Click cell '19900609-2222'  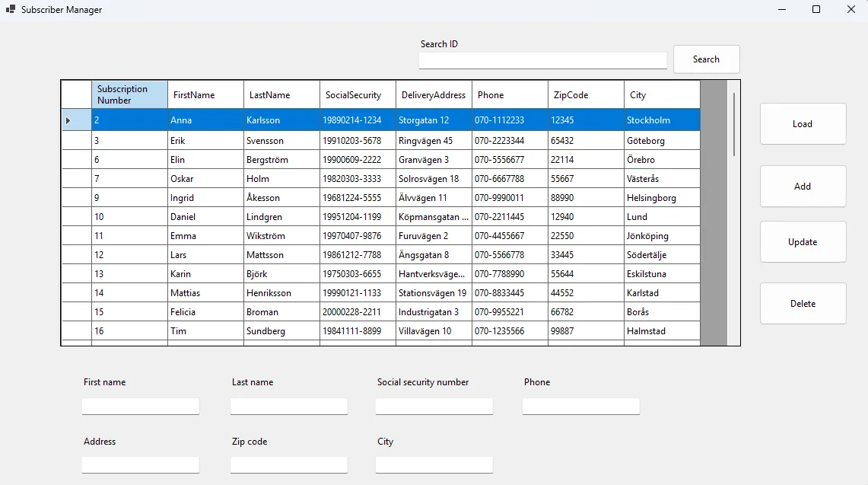[358, 160]
